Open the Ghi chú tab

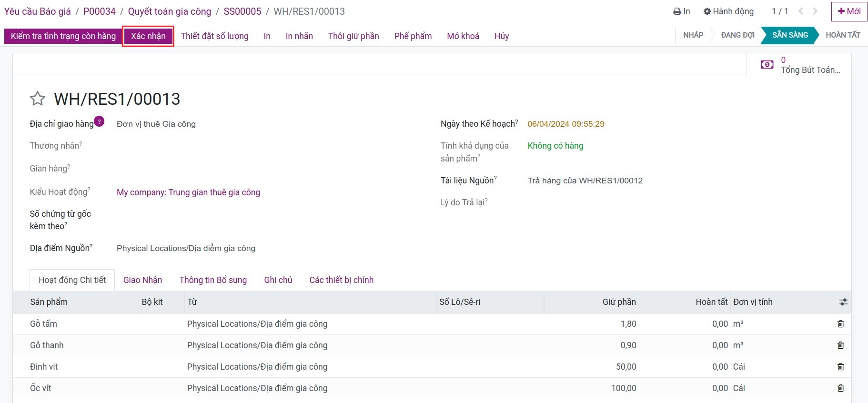click(278, 280)
